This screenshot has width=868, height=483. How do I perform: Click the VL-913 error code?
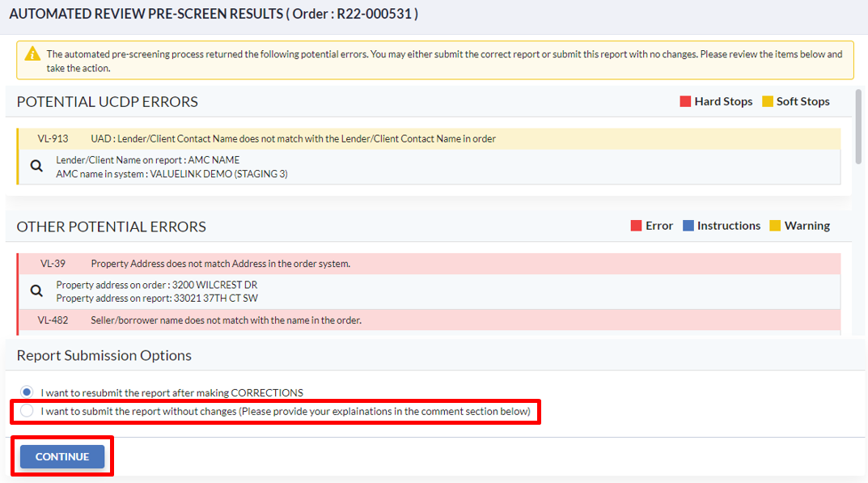pyautogui.click(x=53, y=138)
